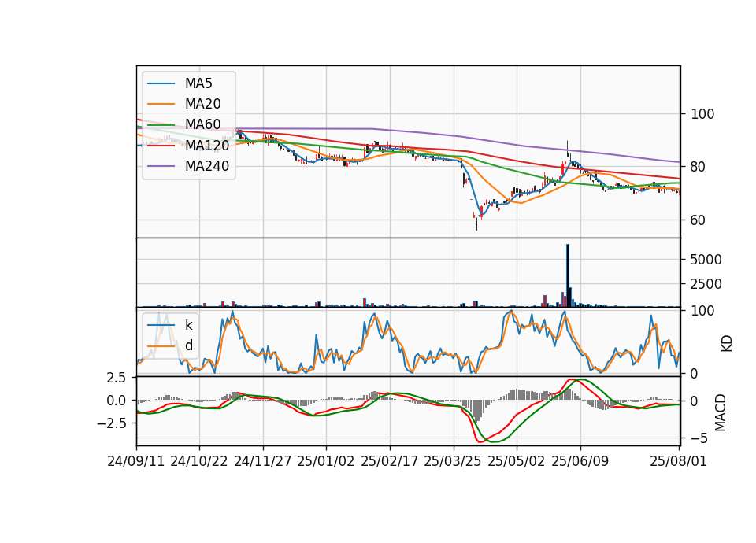Click the purple MA240 legend line sample
Viewport: 756px width, 543px height.
coord(161,166)
